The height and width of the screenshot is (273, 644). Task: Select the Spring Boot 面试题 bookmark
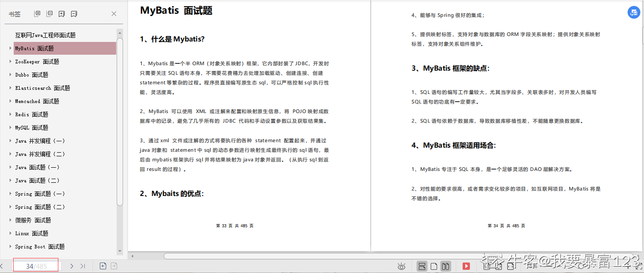[x=40, y=247]
